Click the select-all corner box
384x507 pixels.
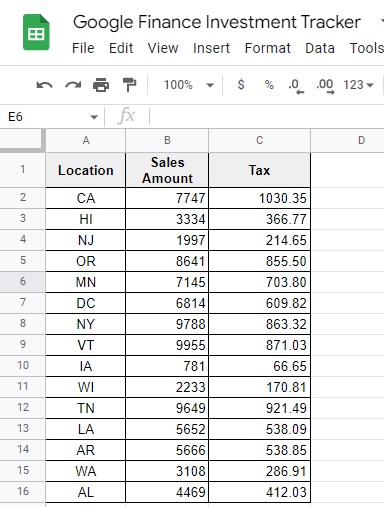[x=22, y=140]
